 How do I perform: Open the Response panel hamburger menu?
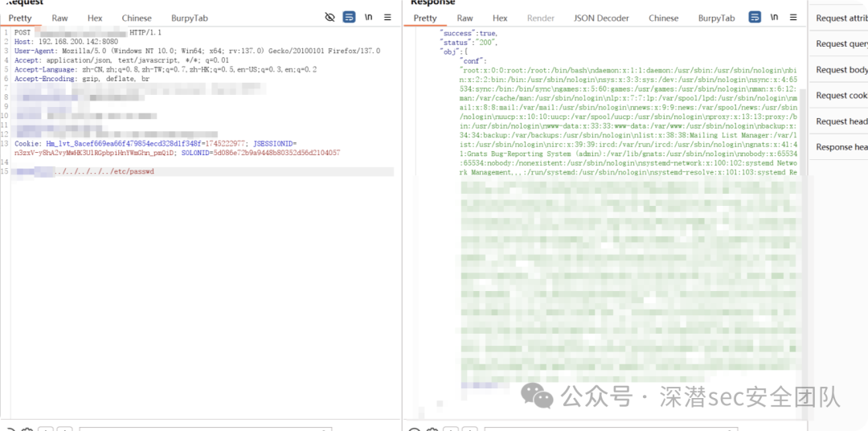(793, 17)
